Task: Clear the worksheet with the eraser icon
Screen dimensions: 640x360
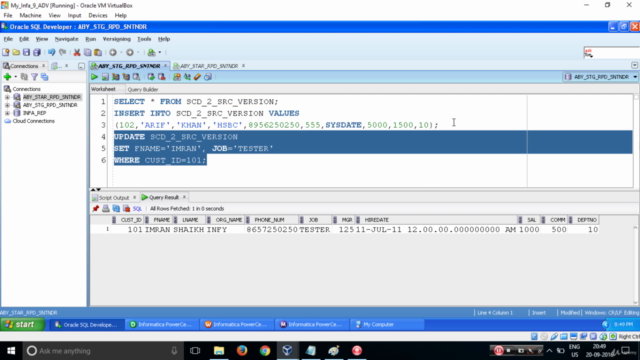Action: [x=198, y=77]
